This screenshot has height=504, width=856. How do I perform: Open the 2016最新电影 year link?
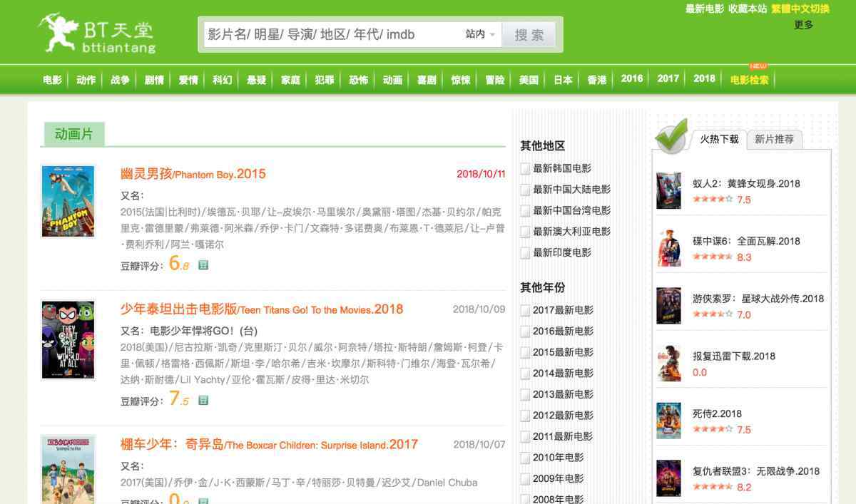coord(563,331)
